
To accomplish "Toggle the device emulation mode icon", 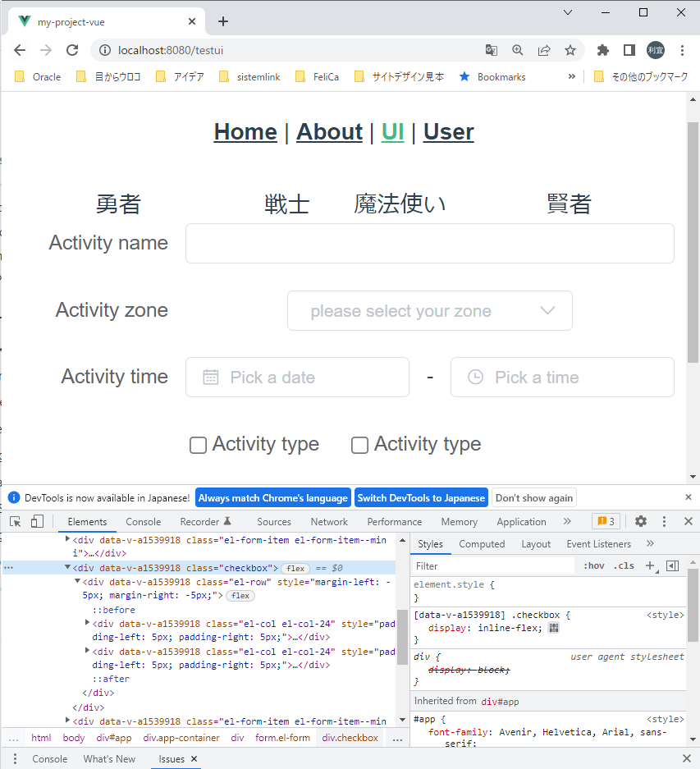I will (36, 521).
